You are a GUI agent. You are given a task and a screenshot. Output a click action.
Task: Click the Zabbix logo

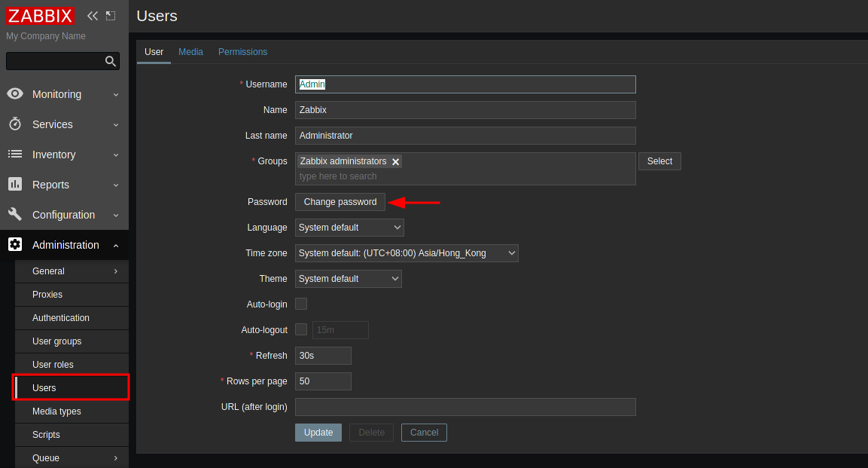40,16
